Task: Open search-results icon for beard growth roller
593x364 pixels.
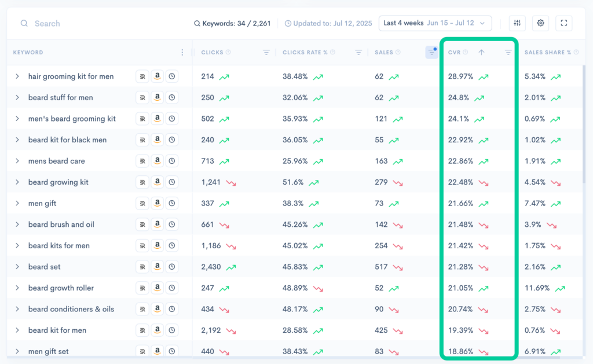Action: tap(142, 288)
